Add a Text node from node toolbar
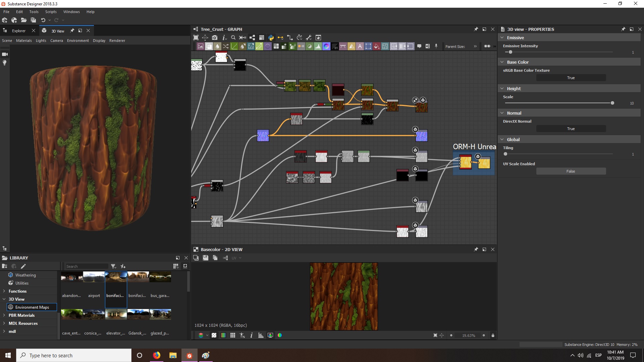 point(360,46)
